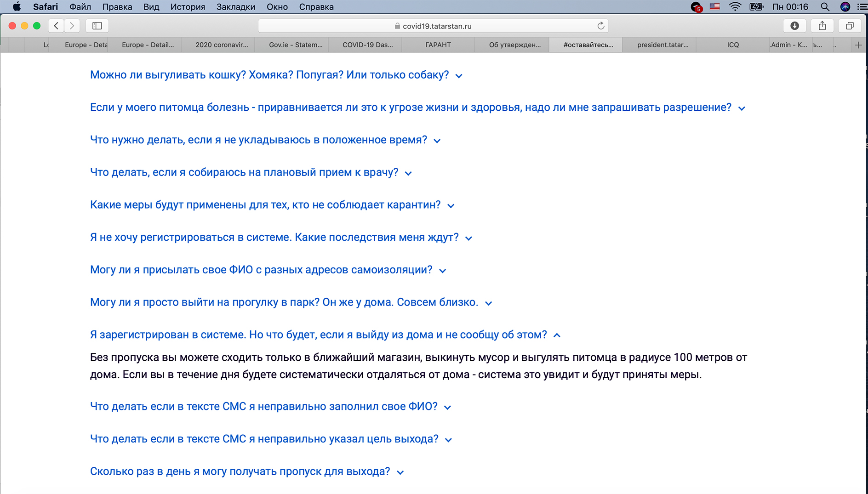Image resolution: width=868 pixels, height=494 pixels.
Task: Click the Safari back navigation arrow
Action: pos(56,26)
